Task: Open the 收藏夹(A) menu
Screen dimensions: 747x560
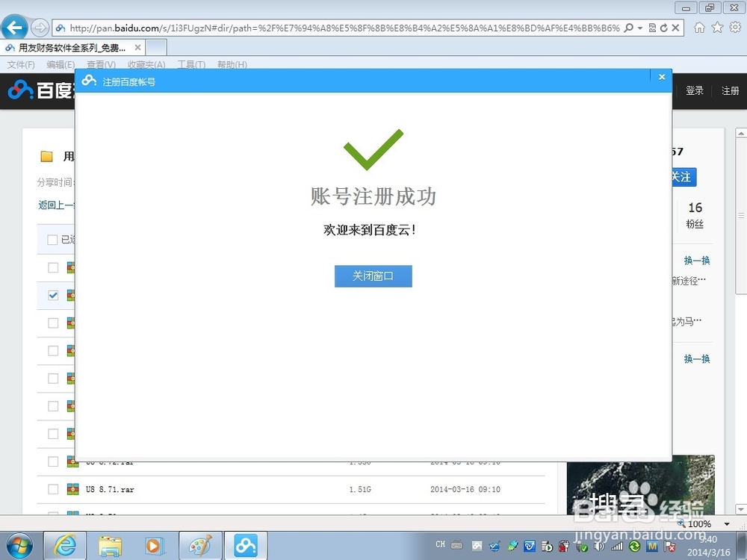Action: [146, 64]
